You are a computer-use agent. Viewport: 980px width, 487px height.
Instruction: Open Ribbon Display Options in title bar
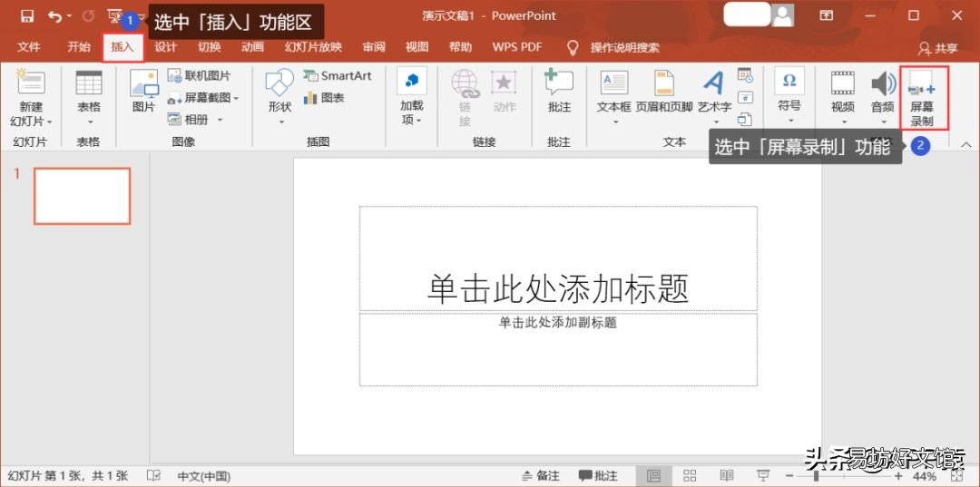point(827,15)
